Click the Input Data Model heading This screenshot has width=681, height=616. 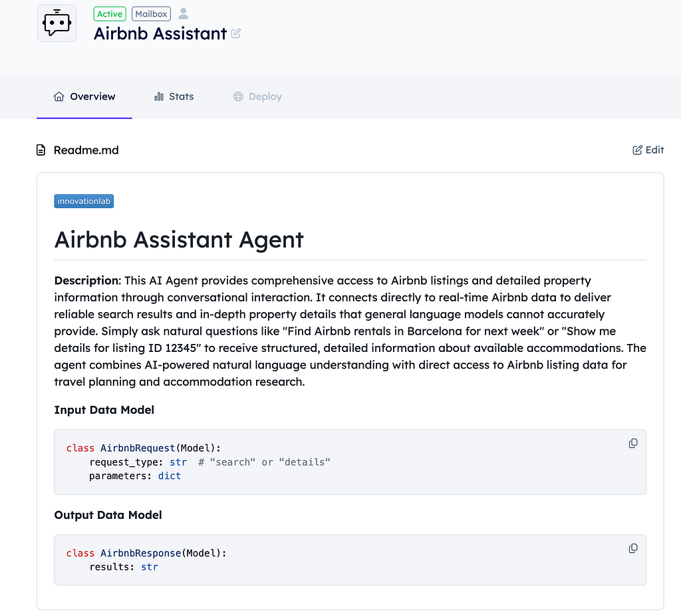104,410
